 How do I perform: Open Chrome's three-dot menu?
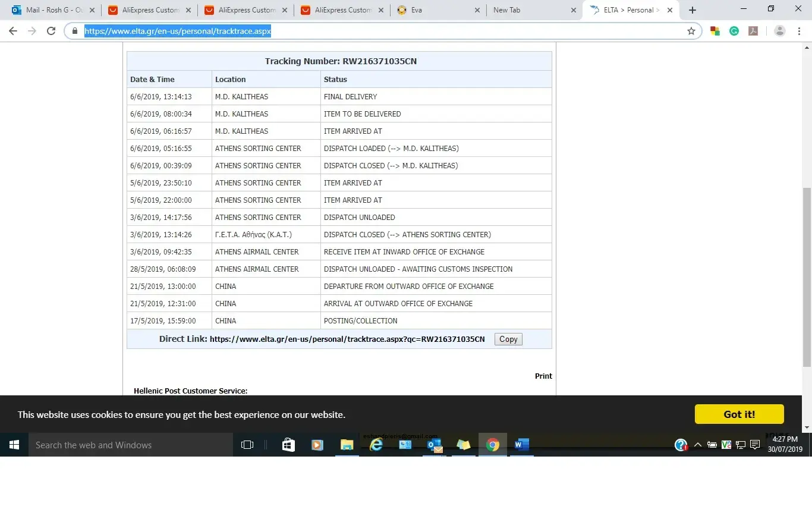coord(800,31)
